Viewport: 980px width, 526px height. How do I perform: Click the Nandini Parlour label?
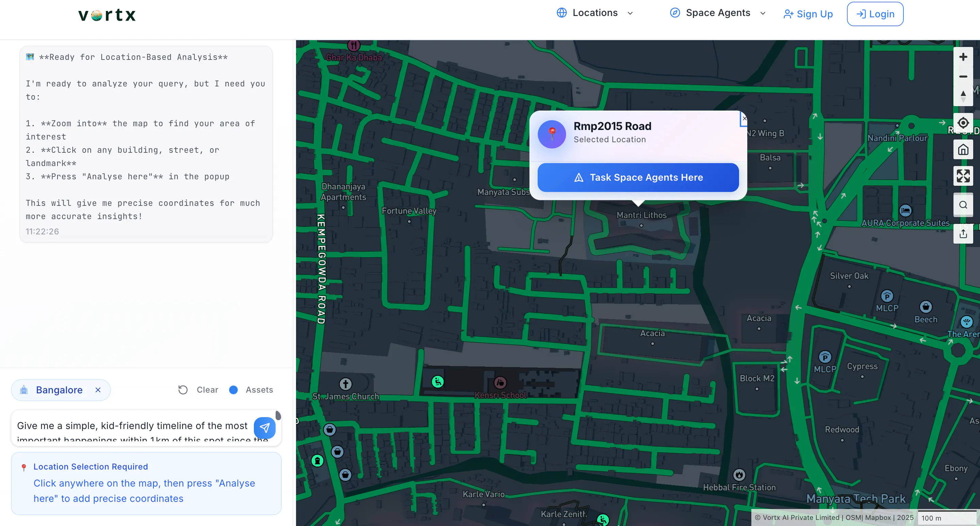[x=897, y=138]
